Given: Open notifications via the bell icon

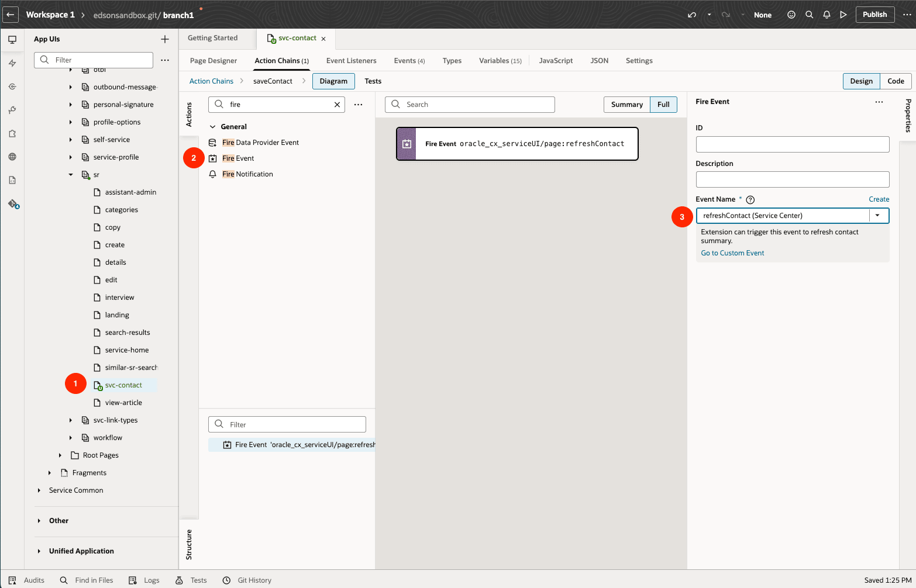Looking at the screenshot, I should (x=827, y=15).
